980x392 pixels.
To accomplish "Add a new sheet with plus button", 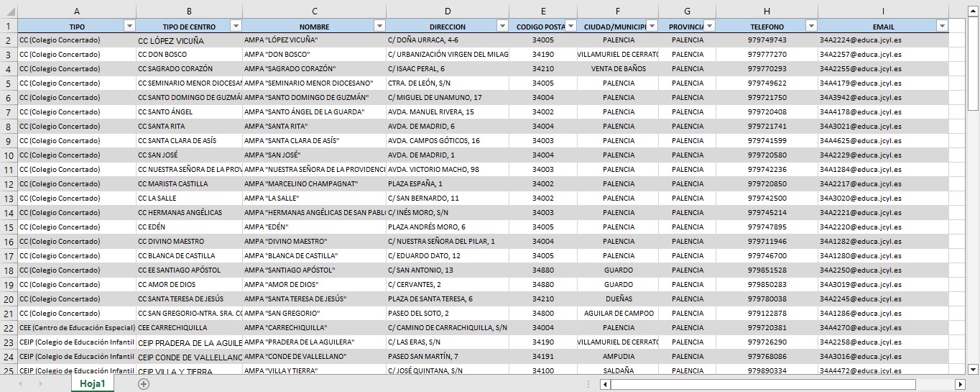I will [144, 384].
